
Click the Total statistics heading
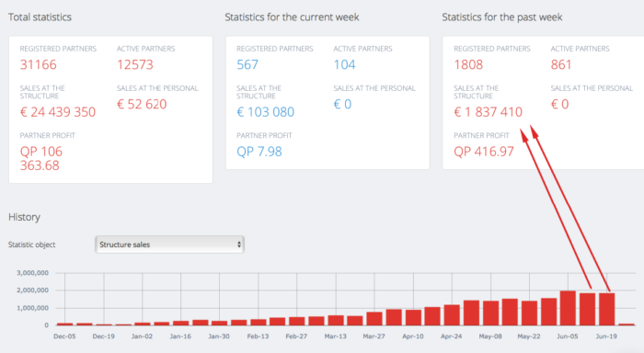pyautogui.click(x=40, y=17)
